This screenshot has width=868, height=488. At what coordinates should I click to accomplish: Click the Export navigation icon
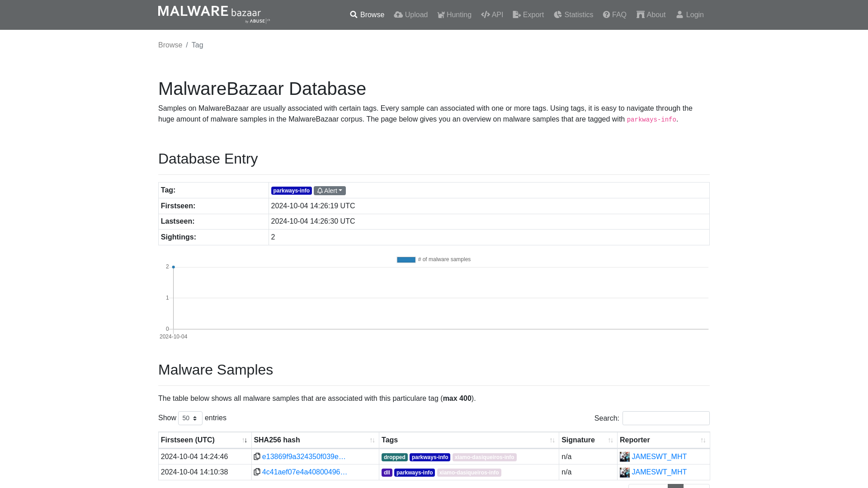coord(516,15)
